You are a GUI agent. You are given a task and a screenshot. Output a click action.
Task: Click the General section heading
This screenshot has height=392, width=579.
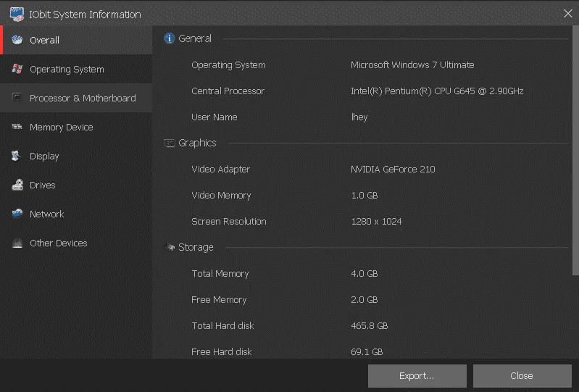click(195, 38)
